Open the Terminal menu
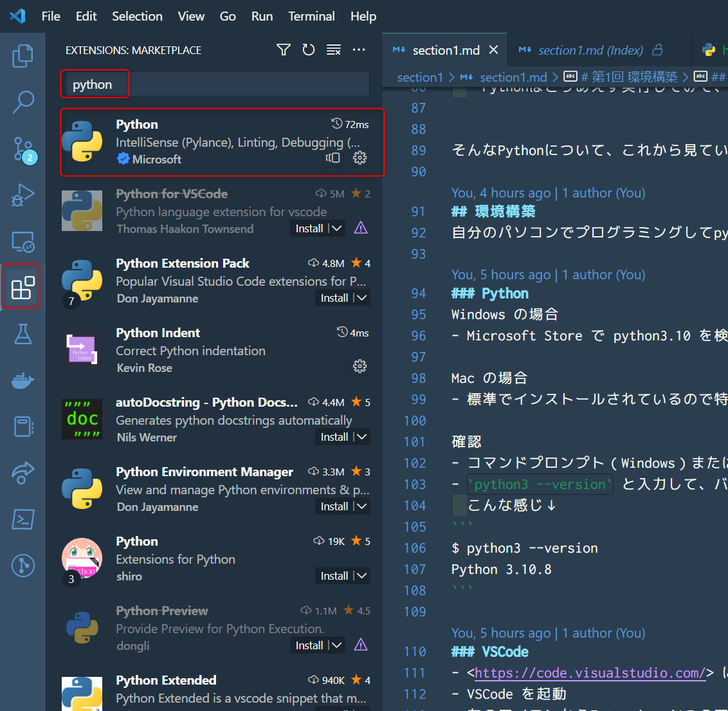The height and width of the screenshot is (711, 728). click(311, 16)
